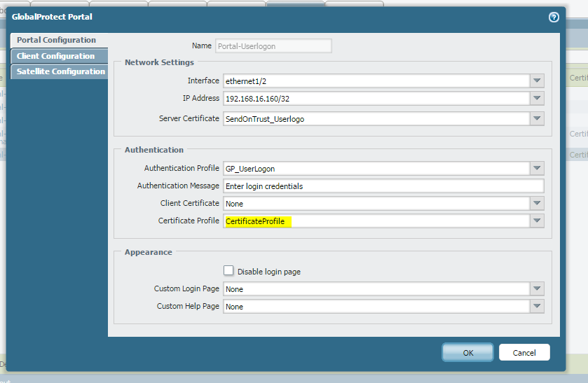Expand the Authentication Profile dropdown

(537, 168)
